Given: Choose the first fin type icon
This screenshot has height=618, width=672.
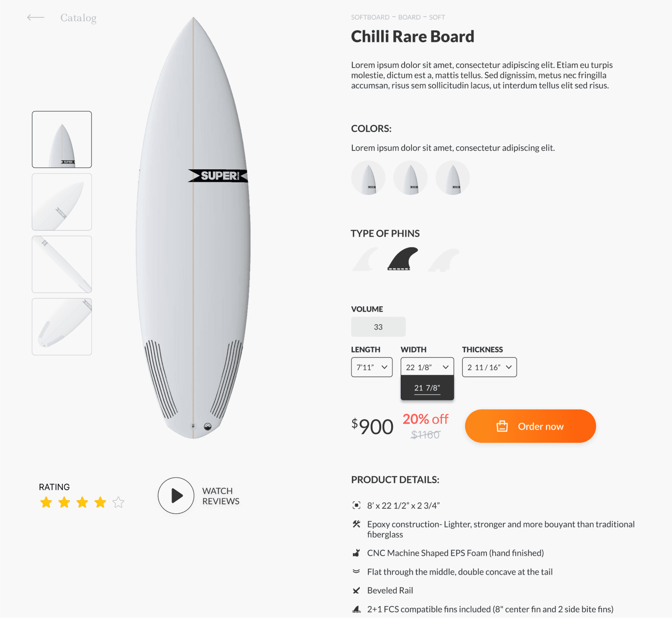Looking at the screenshot, I should point(365,260).
